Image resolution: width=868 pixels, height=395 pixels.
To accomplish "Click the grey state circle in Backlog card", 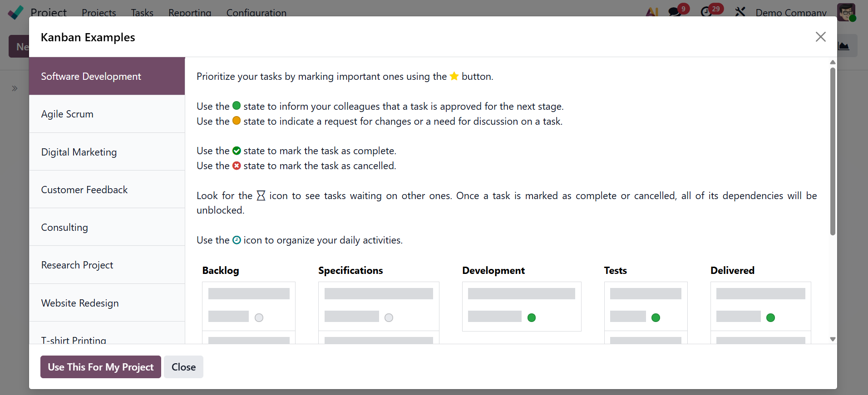I will (x=259, y=317).
